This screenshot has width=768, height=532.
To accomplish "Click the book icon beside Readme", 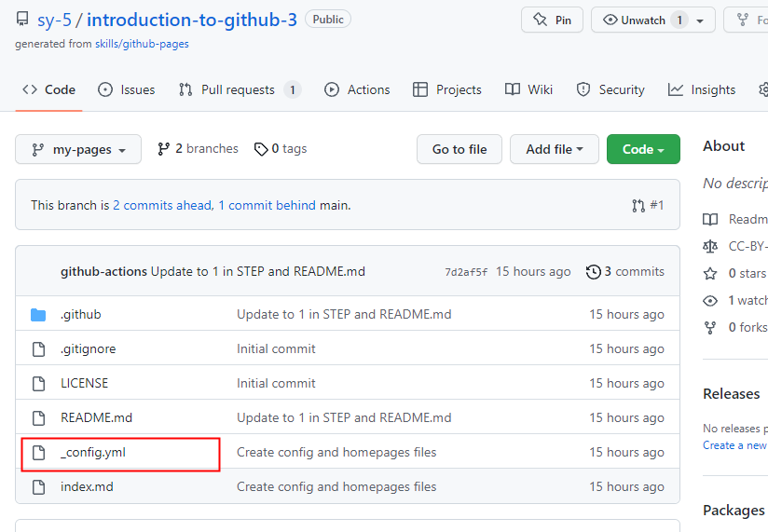I will tap(711, 220).
